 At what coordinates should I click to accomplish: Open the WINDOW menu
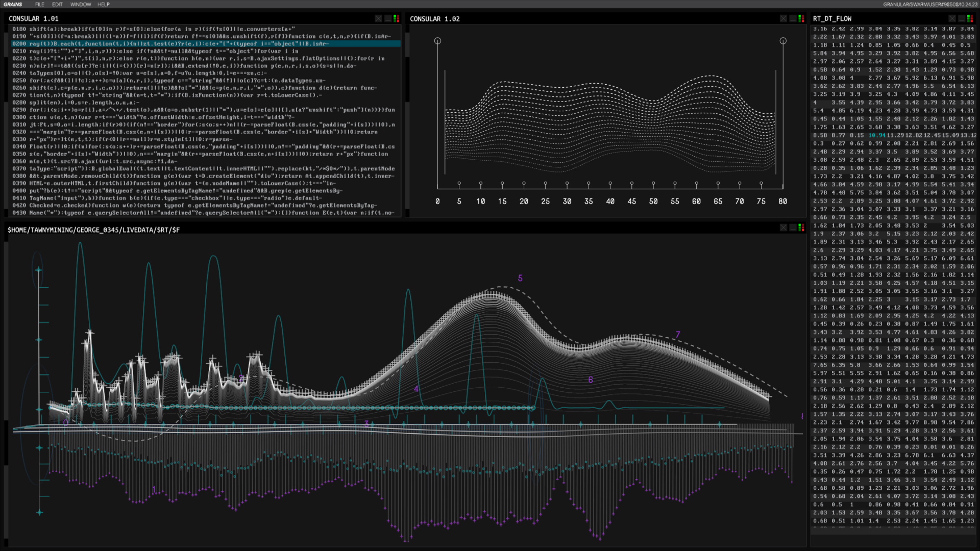pyautogui.click(x=81, y=5)
